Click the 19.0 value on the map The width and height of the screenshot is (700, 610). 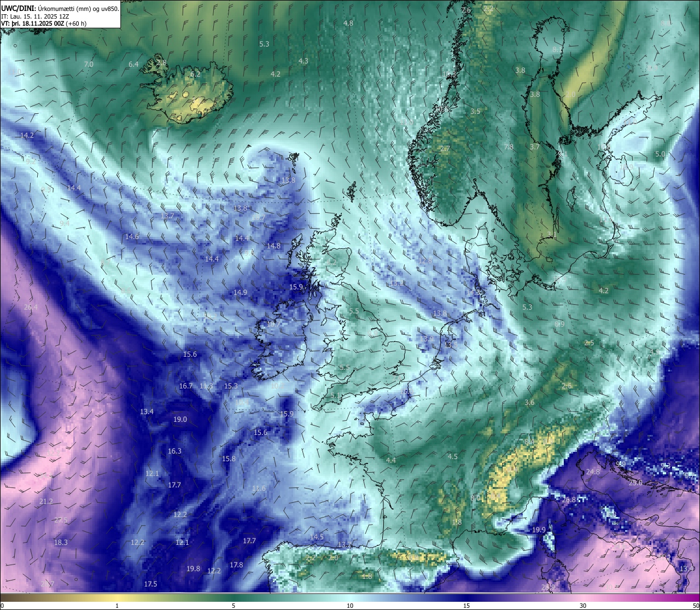tap(180, 420)
